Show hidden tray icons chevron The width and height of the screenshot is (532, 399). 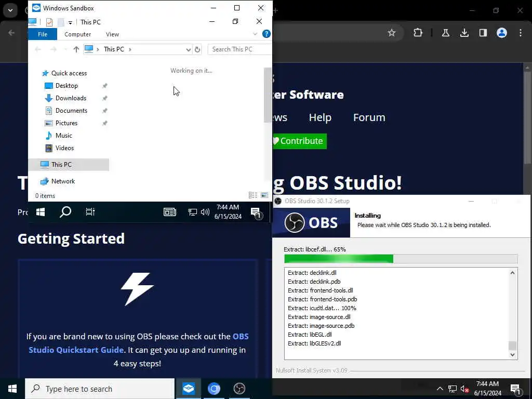440,389
